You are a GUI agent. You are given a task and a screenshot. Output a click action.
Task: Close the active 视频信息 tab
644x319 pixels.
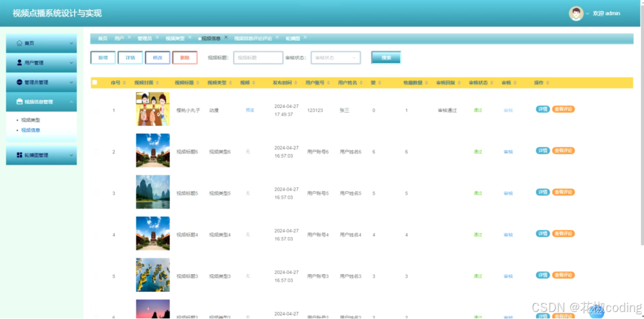point(226,37)
